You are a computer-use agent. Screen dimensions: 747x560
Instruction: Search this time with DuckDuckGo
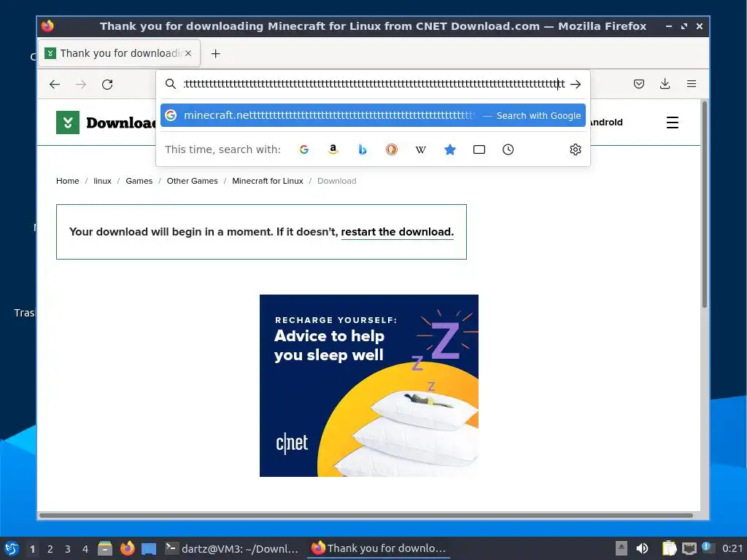(392, 149)
